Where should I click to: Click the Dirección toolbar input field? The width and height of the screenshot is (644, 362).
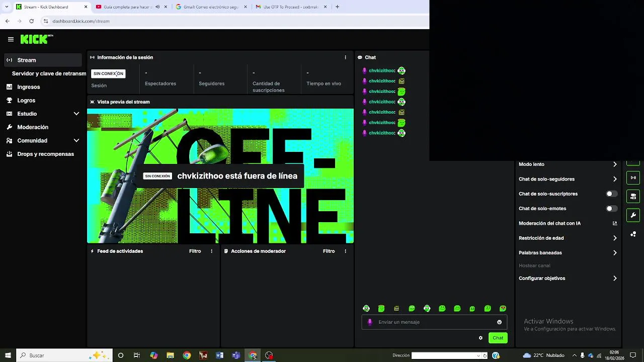[444, 355]
